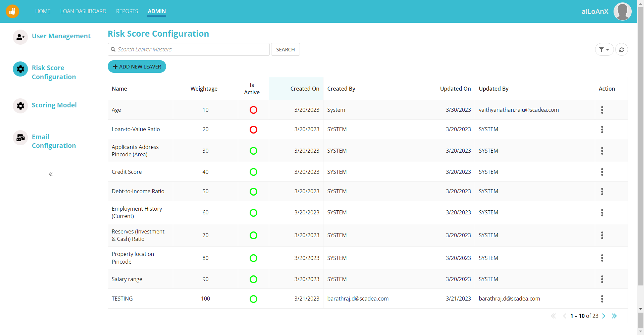The height and width of the screenshot is (335, 644).
Task: Go to the previous page of results
Action: [x=565, y=316]
